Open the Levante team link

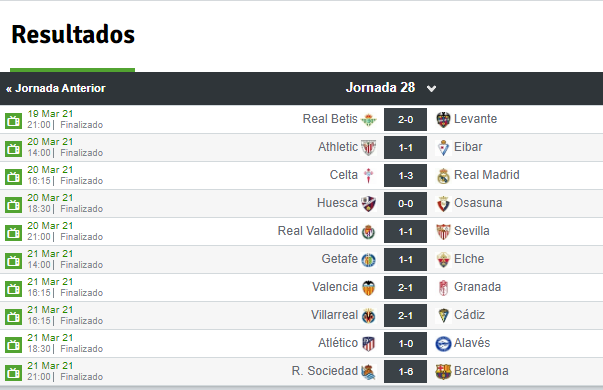pyautogui.click(x=475, y=119)
